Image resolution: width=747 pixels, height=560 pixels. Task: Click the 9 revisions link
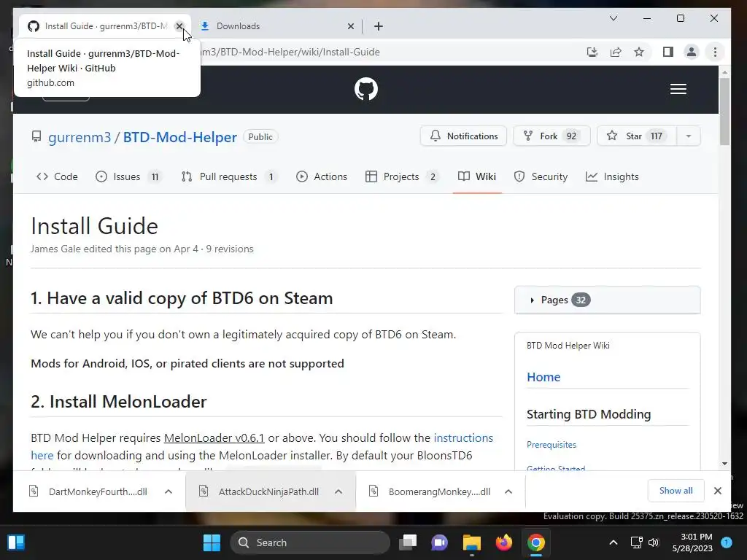[x=230, y=249]
